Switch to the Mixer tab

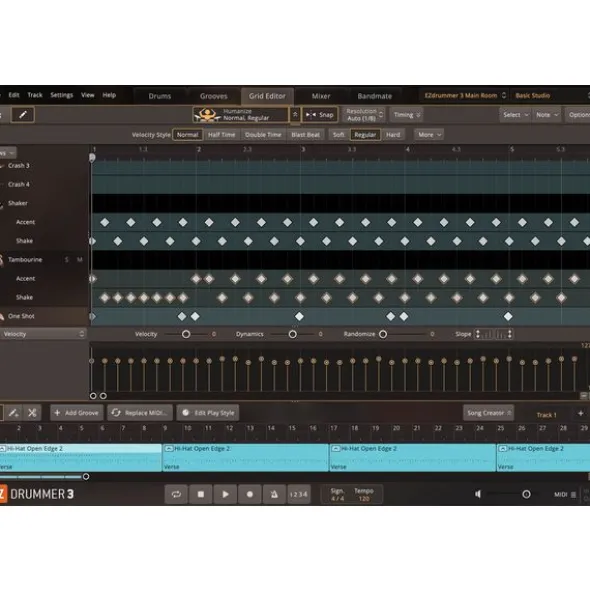tap(321, 96)
